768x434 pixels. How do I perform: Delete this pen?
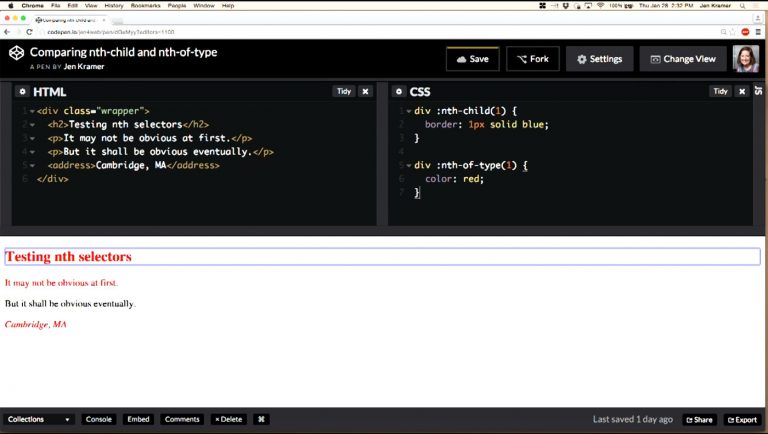click(x=229, y=419)
